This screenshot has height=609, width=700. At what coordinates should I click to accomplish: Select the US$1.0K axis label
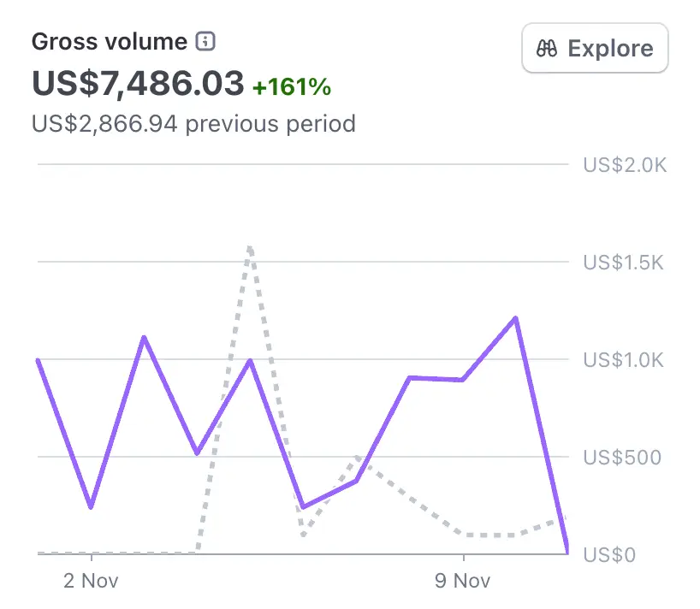[623, 360]
